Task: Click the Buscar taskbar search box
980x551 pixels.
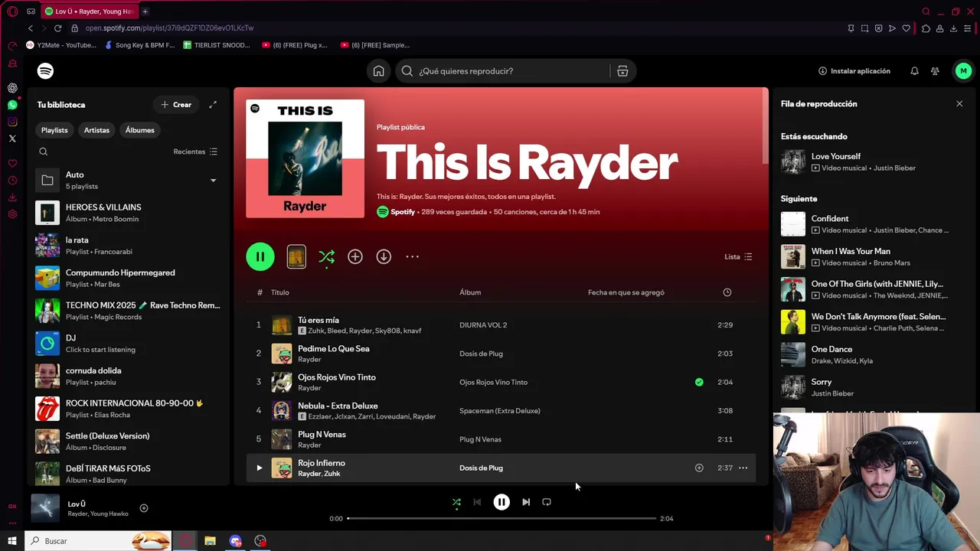Action: (100, 541)
